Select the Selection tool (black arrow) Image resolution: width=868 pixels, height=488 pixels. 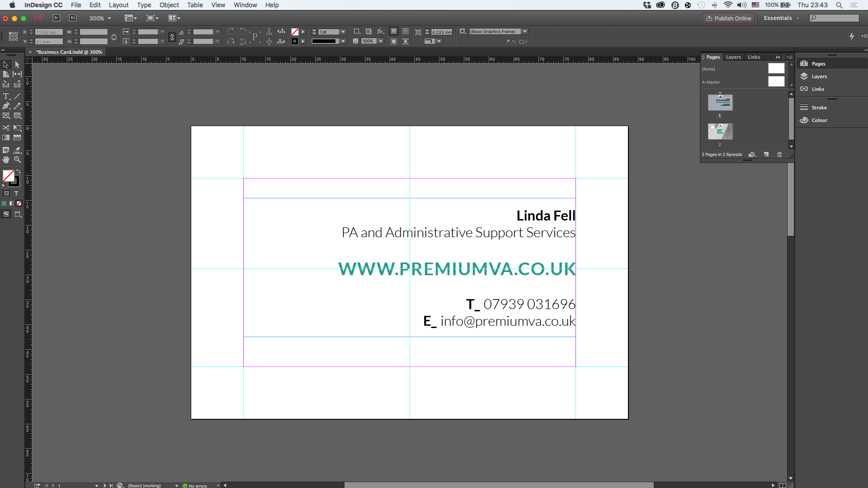(6, 65)
